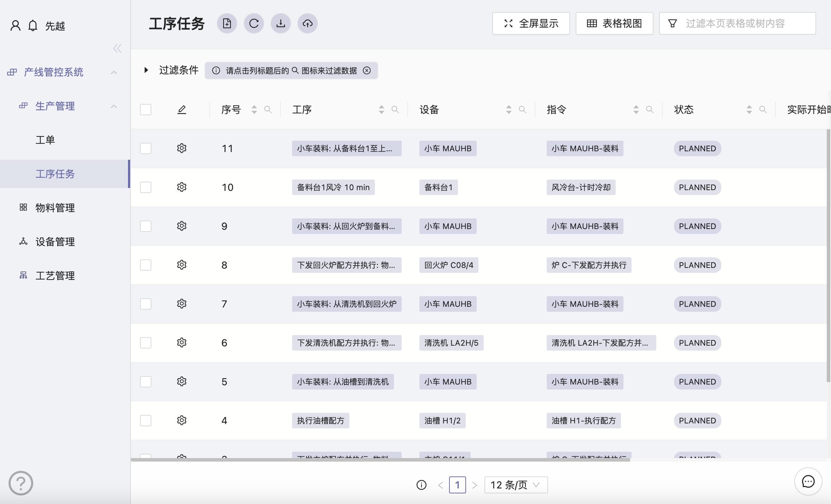Image resolution: width=831 pixels, height=504 pixels.
Task: Click the 过滤本页表格或树内容 filter input
Action: 743,24
